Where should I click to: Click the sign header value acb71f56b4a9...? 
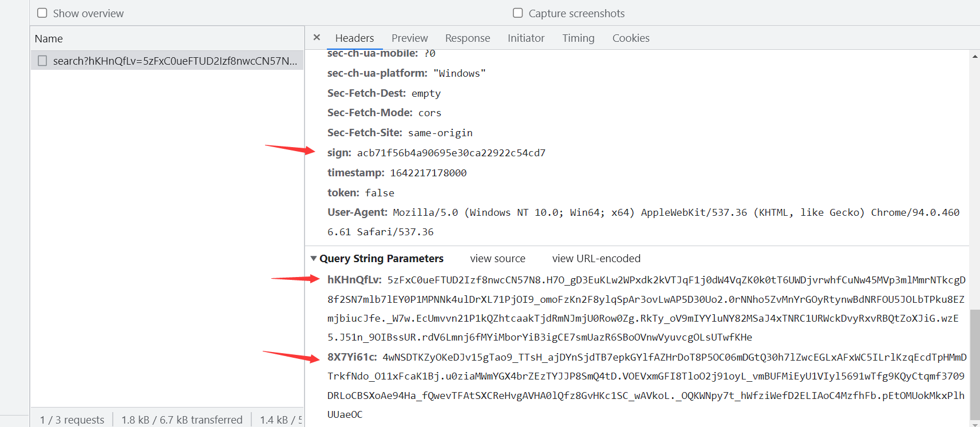[451, 153]
